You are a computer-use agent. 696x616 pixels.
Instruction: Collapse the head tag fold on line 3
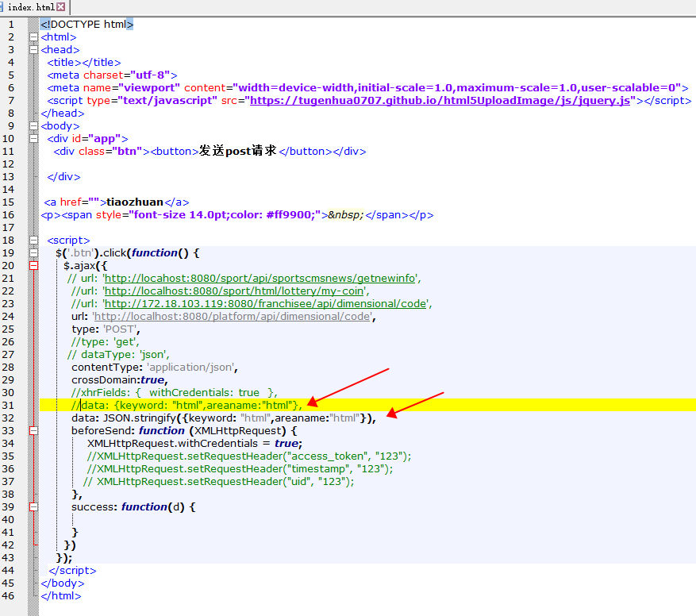point(33,50)
